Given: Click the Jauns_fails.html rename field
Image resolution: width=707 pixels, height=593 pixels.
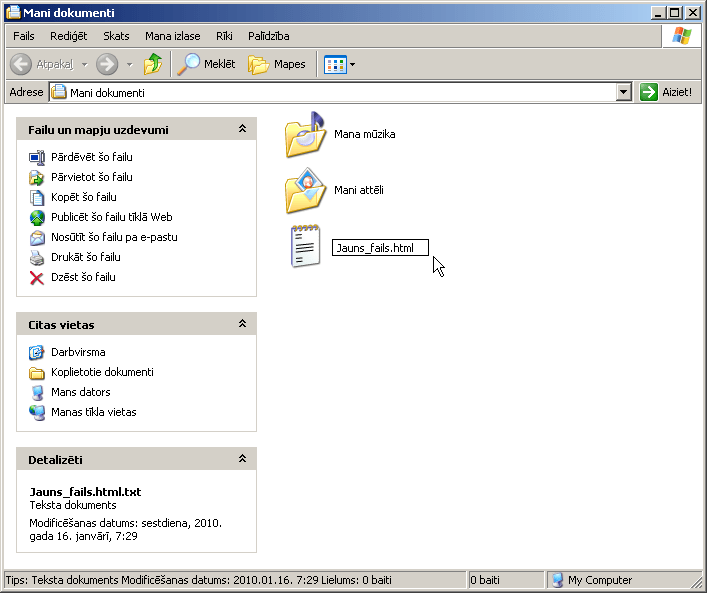Looking at the screenshot, I should coord(380,248).
